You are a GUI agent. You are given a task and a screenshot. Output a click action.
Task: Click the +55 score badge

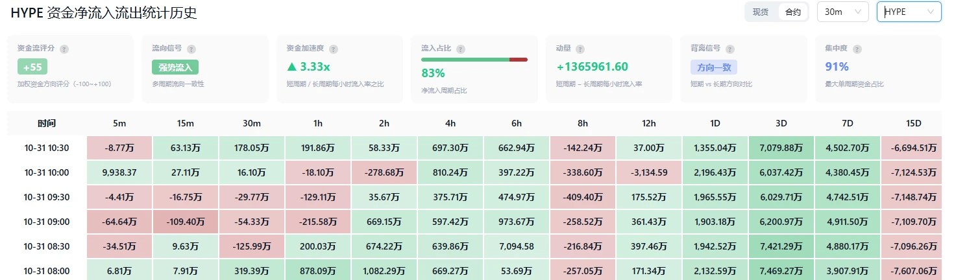click(32, 67)
